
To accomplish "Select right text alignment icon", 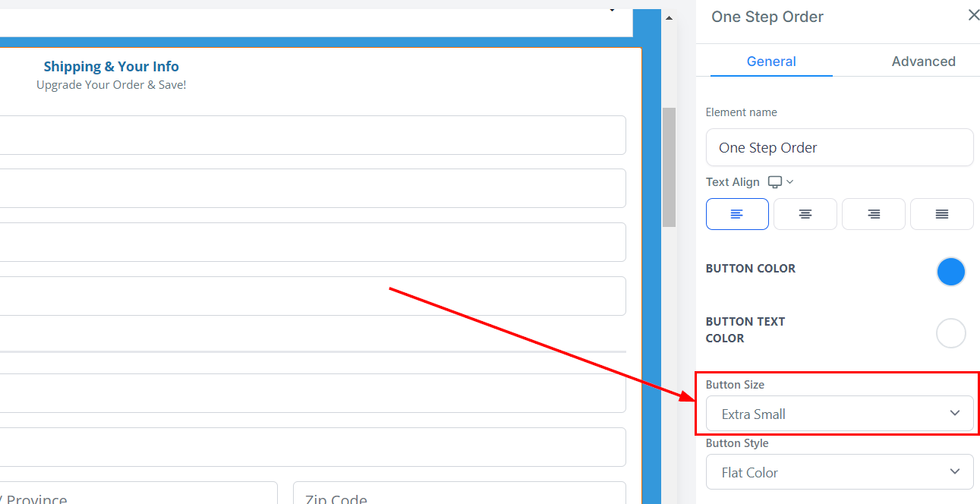I will pyautogui.click(x=873, y=214).
